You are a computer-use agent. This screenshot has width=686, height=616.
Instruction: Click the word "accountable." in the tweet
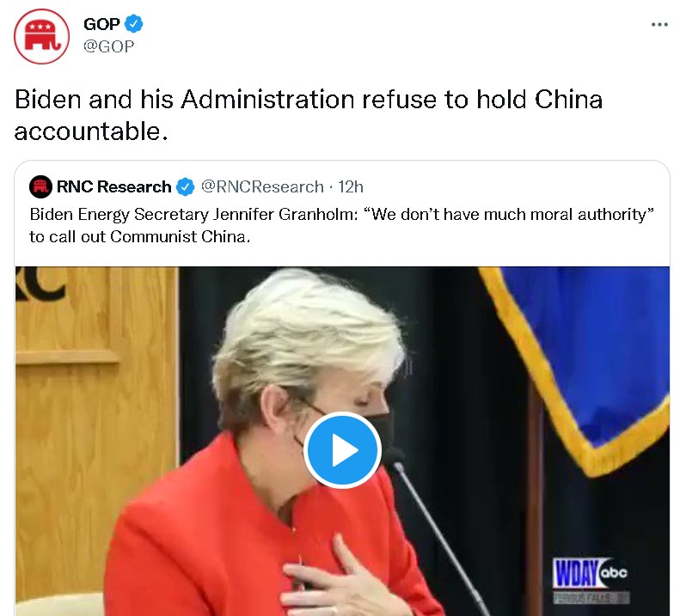coord(91,131)
